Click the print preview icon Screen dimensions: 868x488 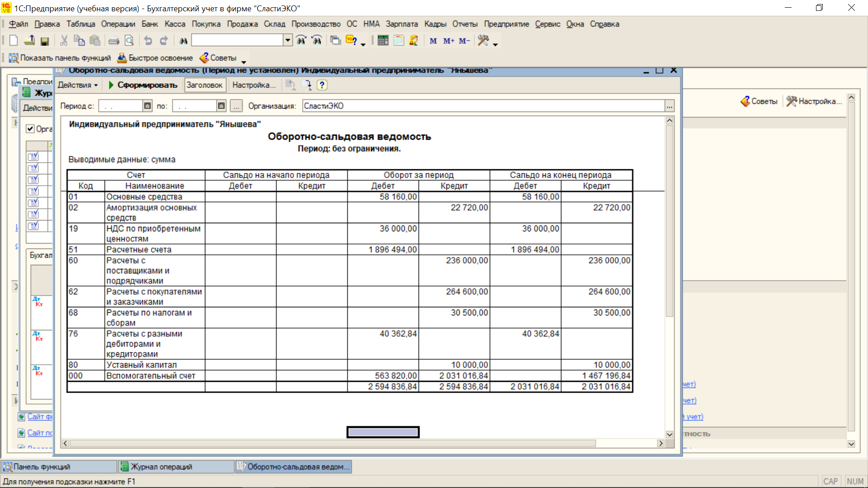click(129, 41)
